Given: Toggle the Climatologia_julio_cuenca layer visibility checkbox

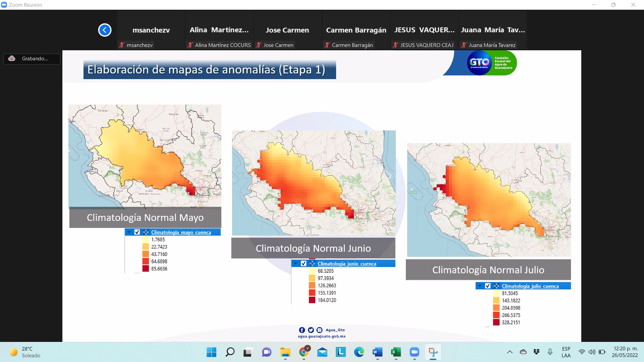Looking at the screenshot, I should point(488,286).
